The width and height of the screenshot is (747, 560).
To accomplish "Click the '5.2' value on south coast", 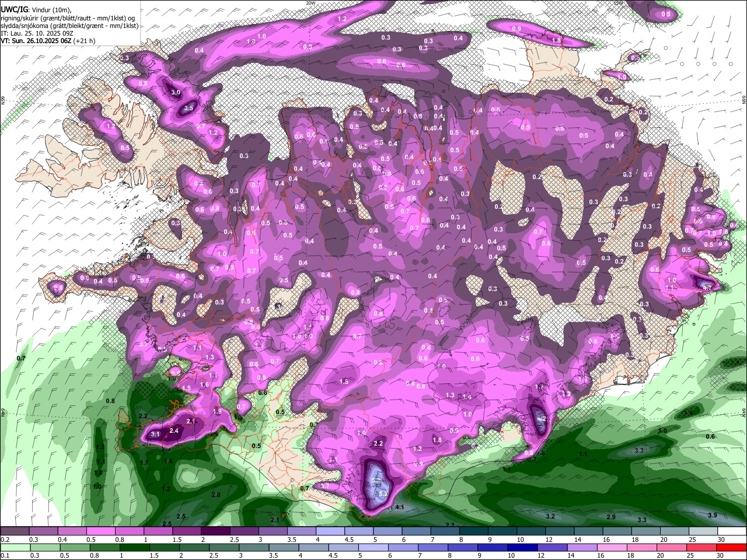I will [383, 494].
